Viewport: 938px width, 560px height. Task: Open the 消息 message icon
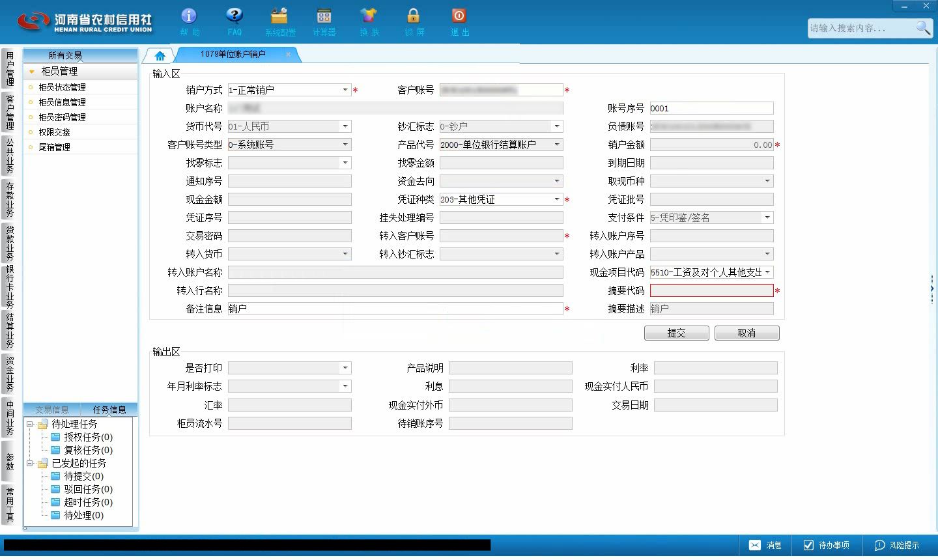(755, 546)
